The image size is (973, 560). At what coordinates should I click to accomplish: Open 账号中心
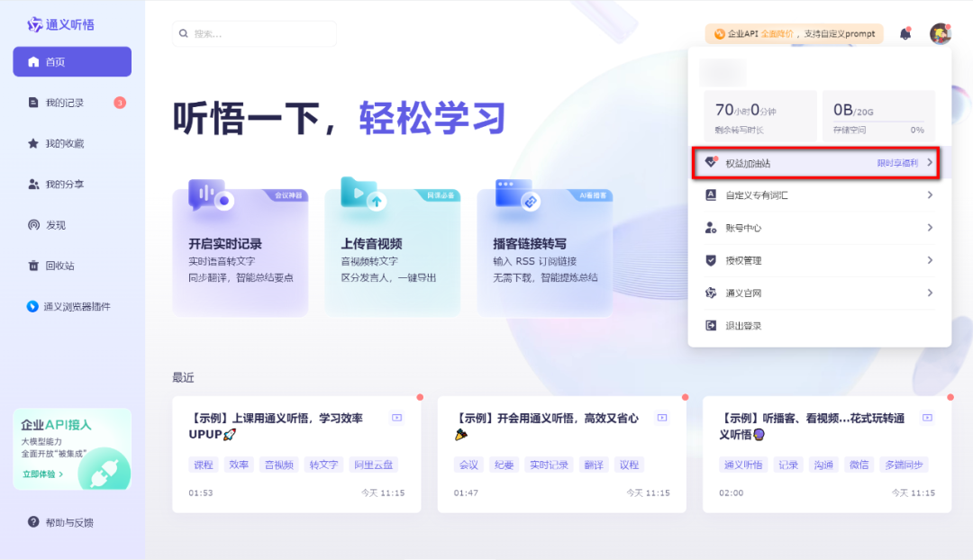pos(819,228)
